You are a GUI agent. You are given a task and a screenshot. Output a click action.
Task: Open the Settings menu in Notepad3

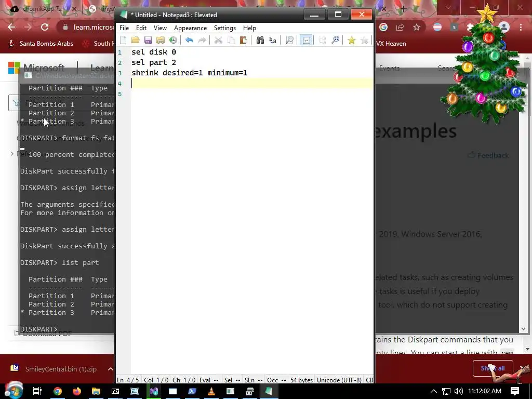coord(224,28)
